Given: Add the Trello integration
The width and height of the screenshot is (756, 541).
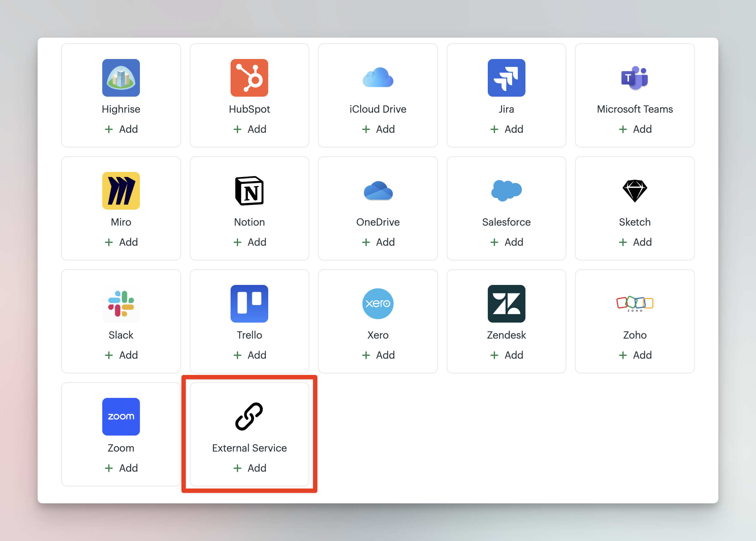Looking at the screenshot, I should pos(249,355).
